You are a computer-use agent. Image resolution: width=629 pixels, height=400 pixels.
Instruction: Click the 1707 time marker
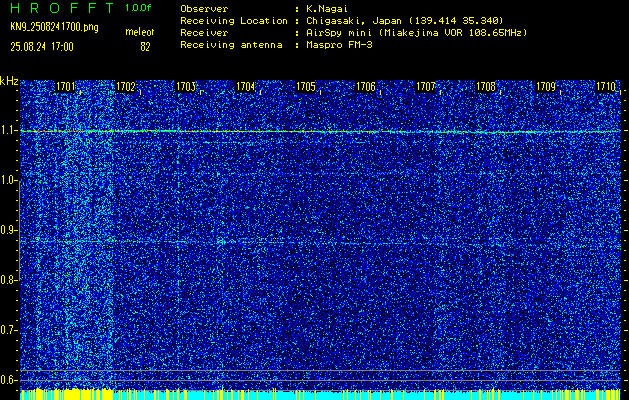point(426,87)
